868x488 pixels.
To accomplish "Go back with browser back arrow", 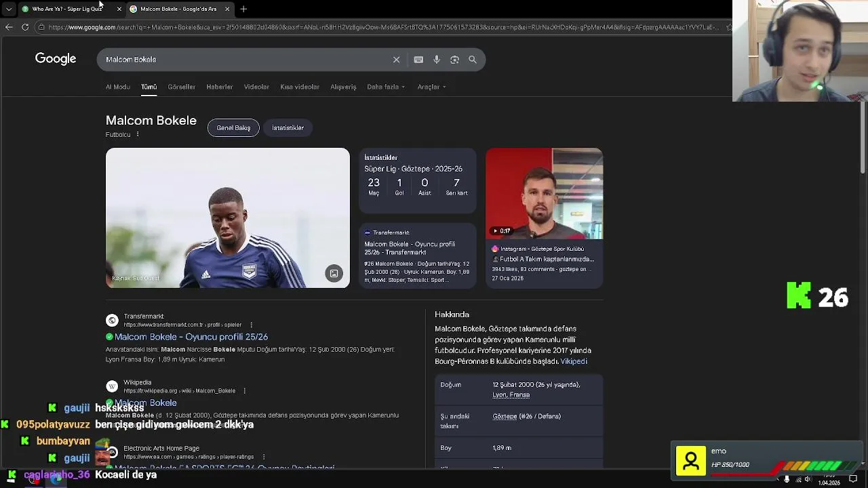I will (9, 27).
